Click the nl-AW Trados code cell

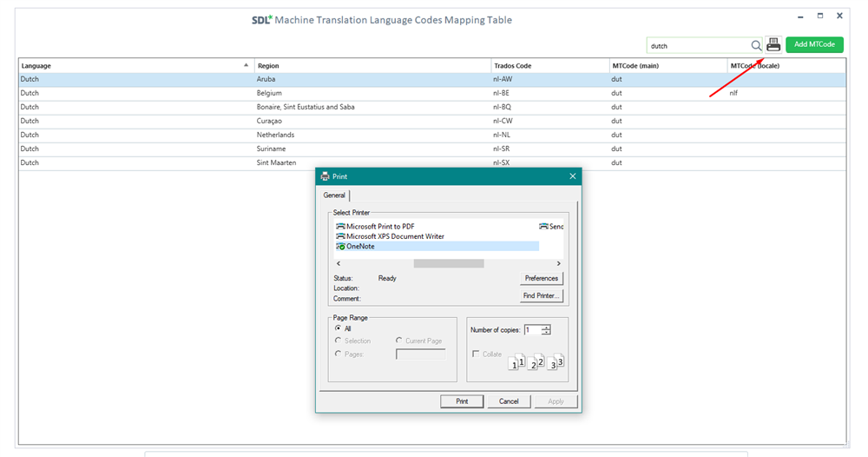(x=549, y=79)
